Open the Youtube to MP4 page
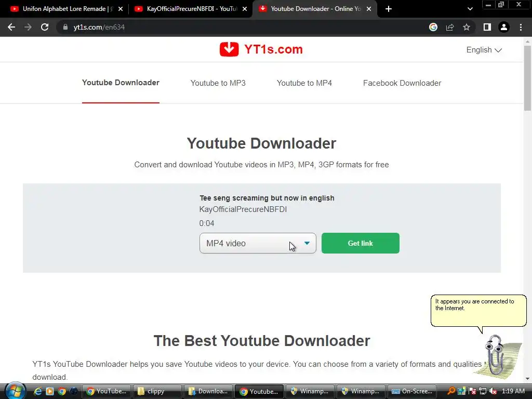The image size is (532, 399). [304, 83]
